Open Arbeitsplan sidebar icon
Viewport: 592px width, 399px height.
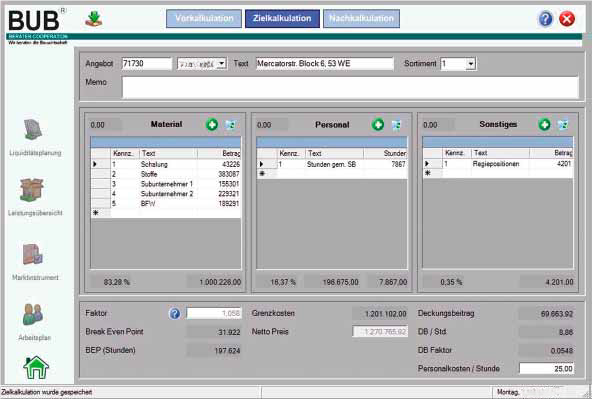(x=33, y=314)
